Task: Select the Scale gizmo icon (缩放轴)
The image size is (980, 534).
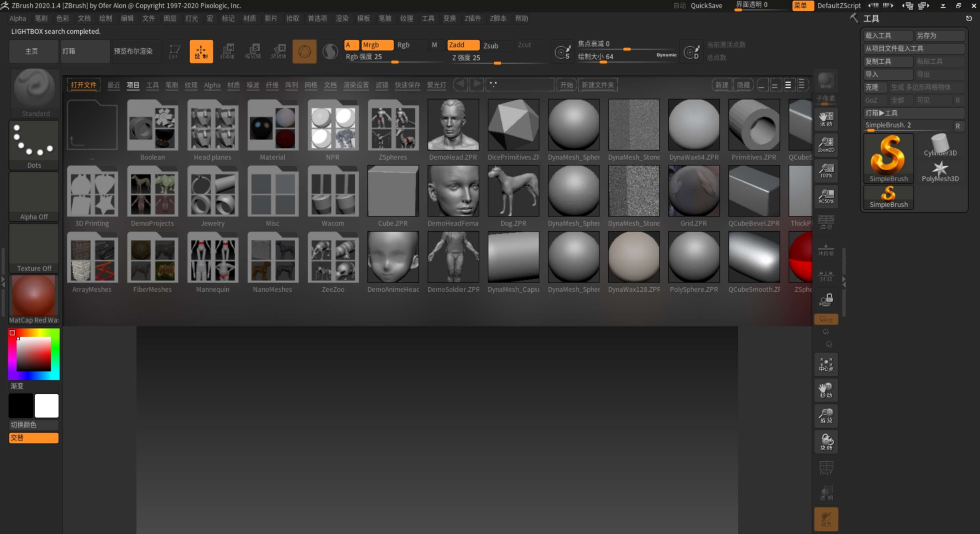Action: (x=253, y=51)
